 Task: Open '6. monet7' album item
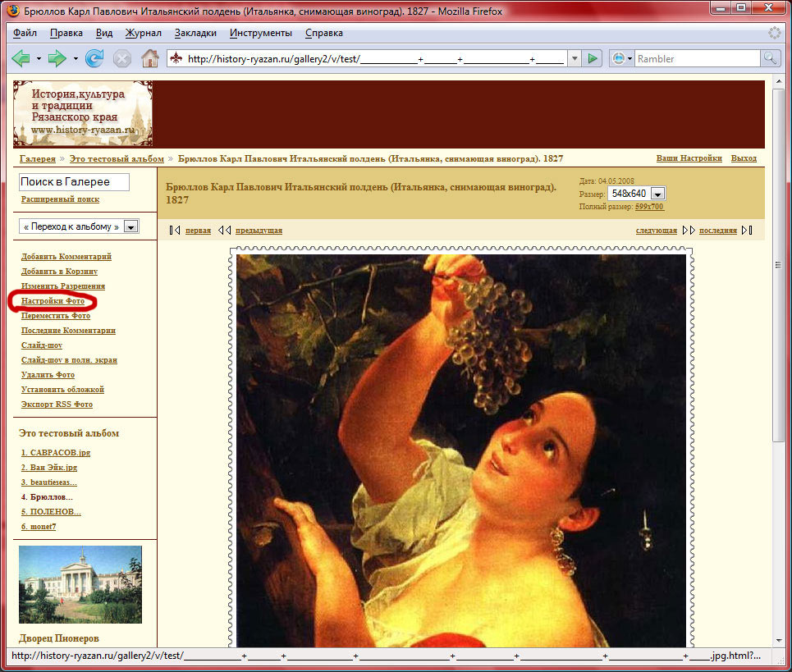(39, 527)
